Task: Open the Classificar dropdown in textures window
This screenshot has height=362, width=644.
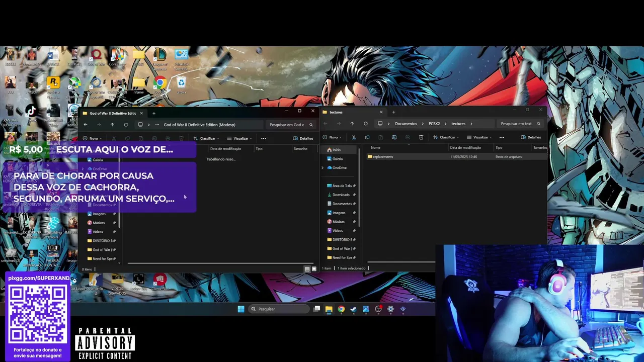Action: tap(447, 137)
